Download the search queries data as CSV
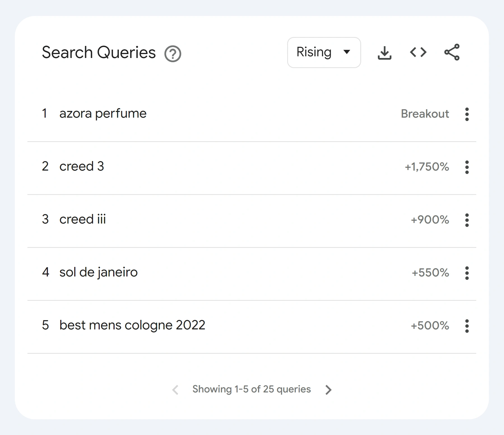 click(x=384, y=53)
